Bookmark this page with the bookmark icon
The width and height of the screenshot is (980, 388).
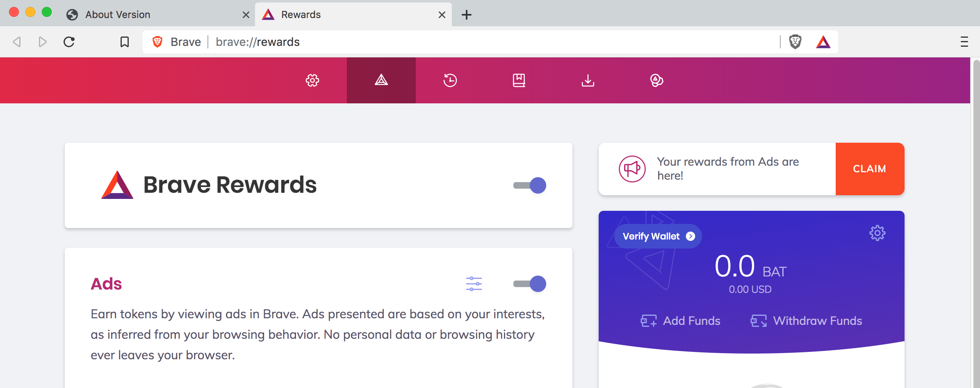click(125, 42)
